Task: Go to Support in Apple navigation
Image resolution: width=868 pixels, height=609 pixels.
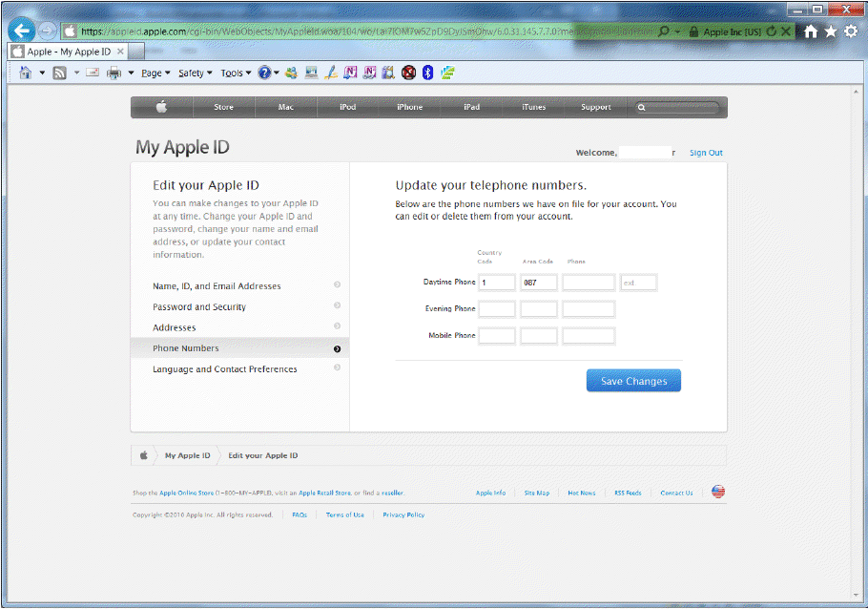Action: click(595, 107)
